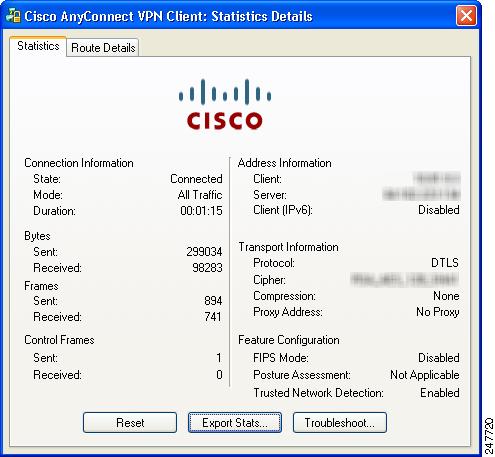Click the No Proxy address value
Screen dimensions: 495x457
tap(438, 312)
